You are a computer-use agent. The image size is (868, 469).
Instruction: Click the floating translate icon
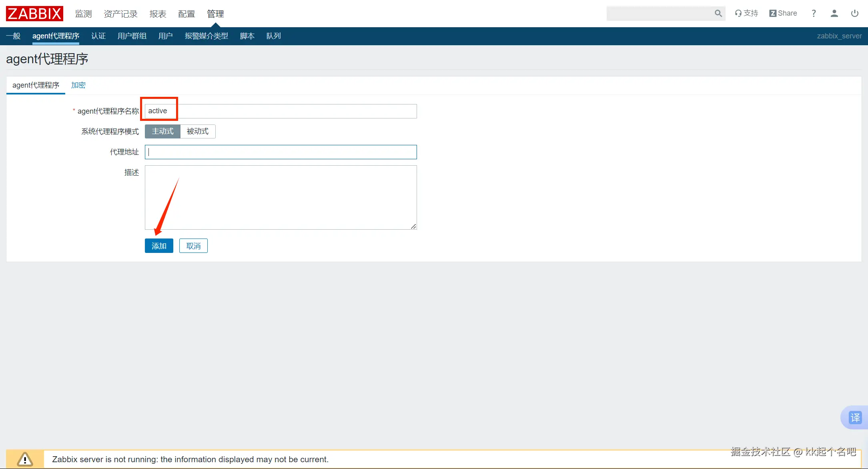click(x=855, y=417)
